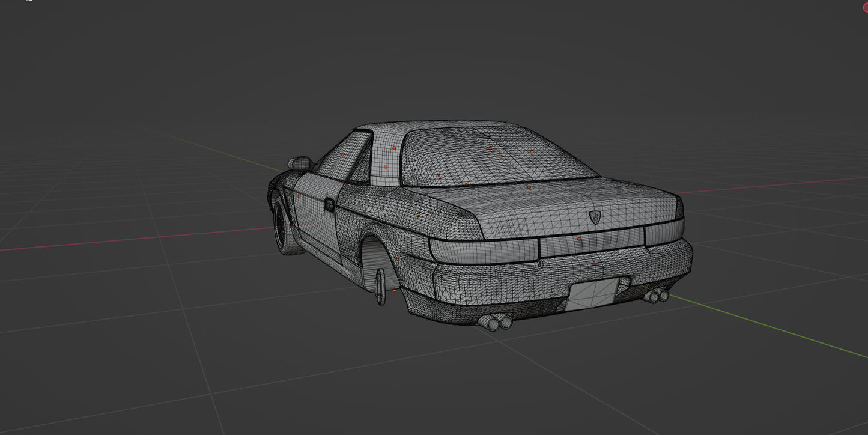This screenshot has width=868, height=435.
Task: Select the driver door handle
Action: [x=329, y=205]
